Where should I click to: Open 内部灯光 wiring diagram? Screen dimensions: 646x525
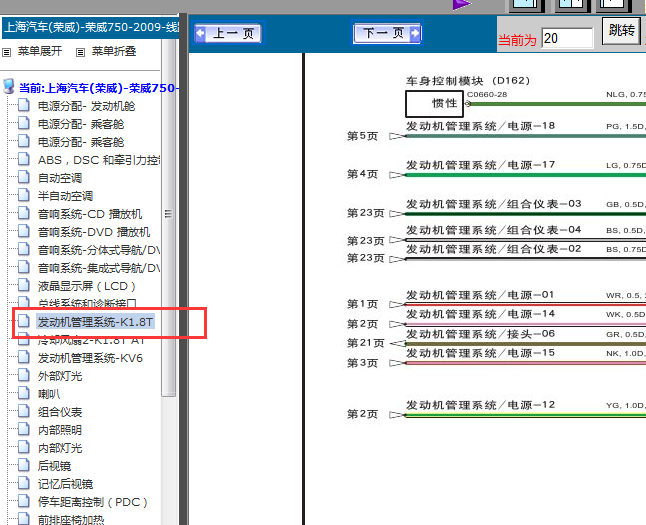click(60, 448)
